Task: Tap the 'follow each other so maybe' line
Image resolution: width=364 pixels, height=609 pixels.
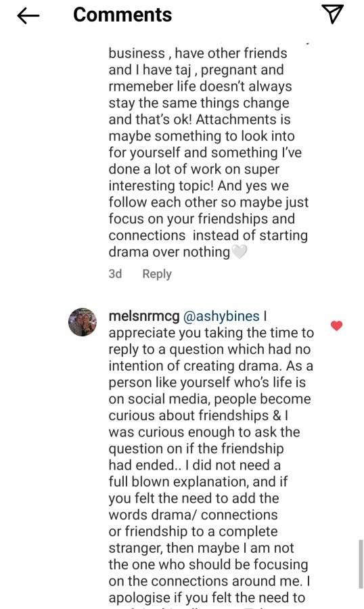Action: [x=208, y=202]
